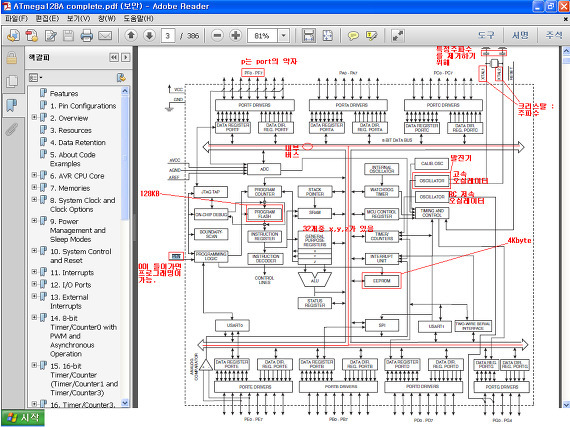Click the save file floppy icon
This screenshot has height=427, width=570.
pyautogui.click(x=68, y=35)
